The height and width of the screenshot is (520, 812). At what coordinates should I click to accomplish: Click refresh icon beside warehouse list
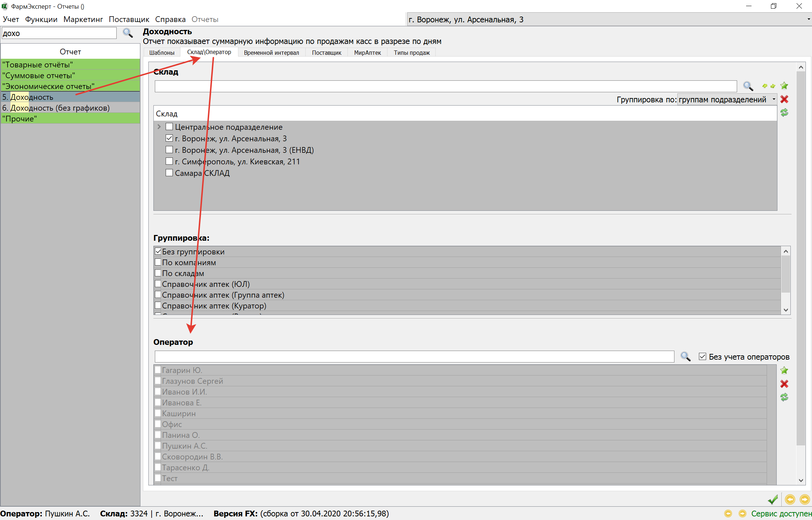click(784, 113)
